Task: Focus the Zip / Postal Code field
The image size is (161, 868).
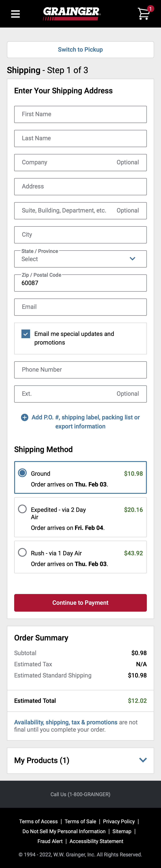Action: click(x=80, y=283)
